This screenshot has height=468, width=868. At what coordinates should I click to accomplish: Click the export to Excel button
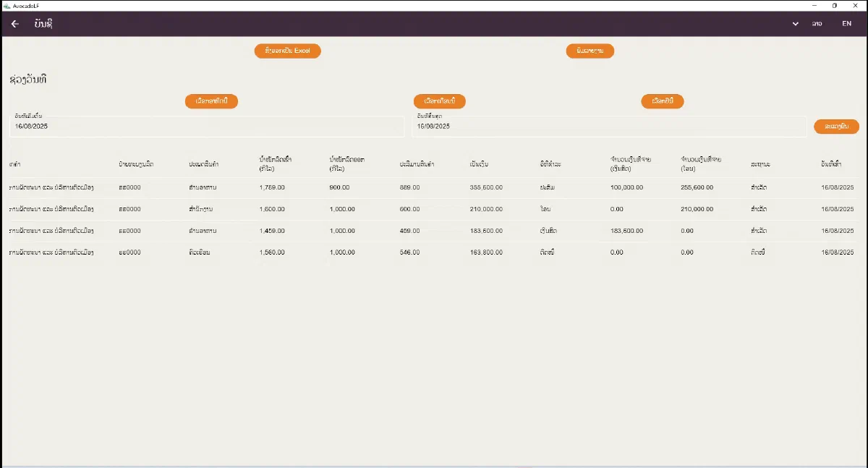click(287, 51)
